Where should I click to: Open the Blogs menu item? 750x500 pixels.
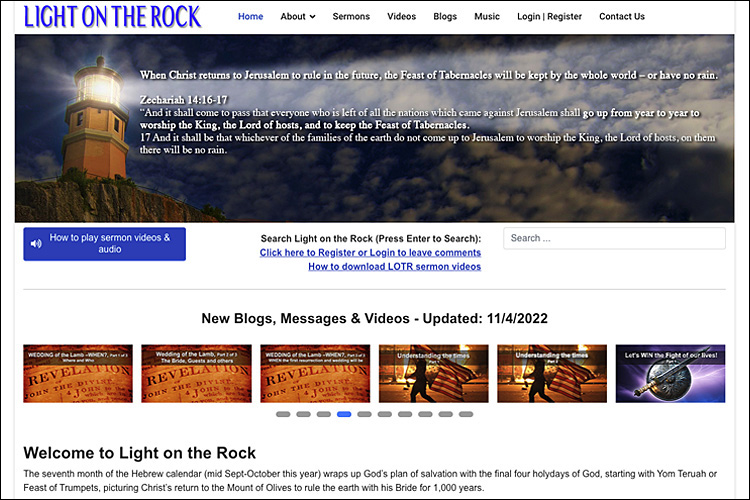tap(445, 16)
